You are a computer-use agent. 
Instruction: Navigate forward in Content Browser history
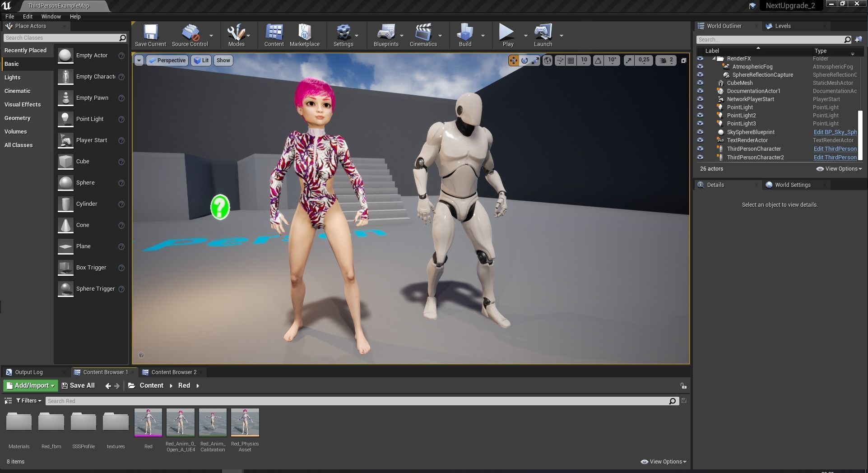pos(117,386)
